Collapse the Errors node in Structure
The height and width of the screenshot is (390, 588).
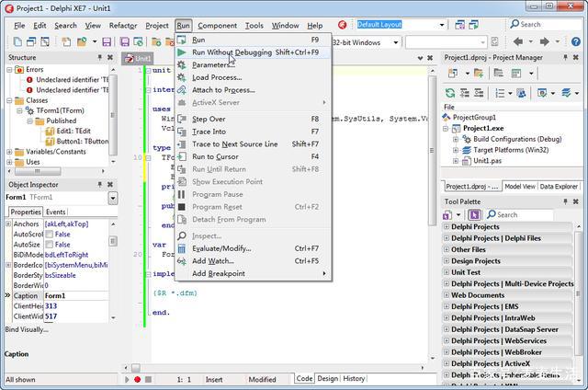point(9,70)
